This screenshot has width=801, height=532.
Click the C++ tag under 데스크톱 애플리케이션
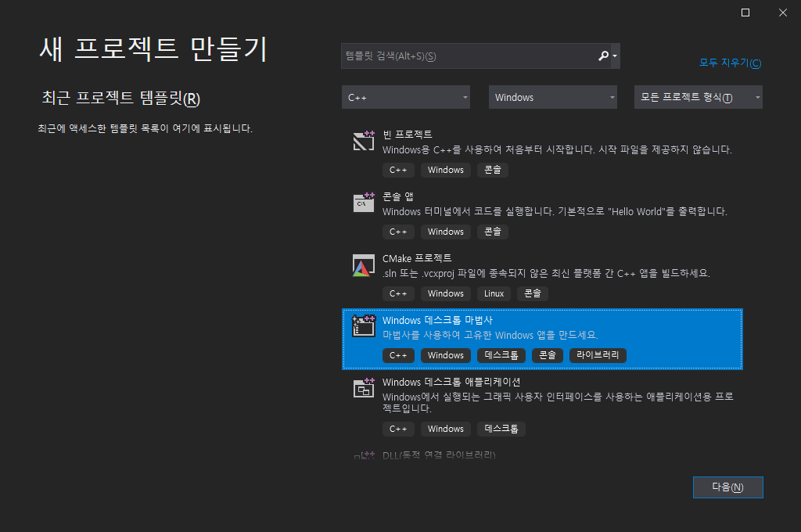398,429
